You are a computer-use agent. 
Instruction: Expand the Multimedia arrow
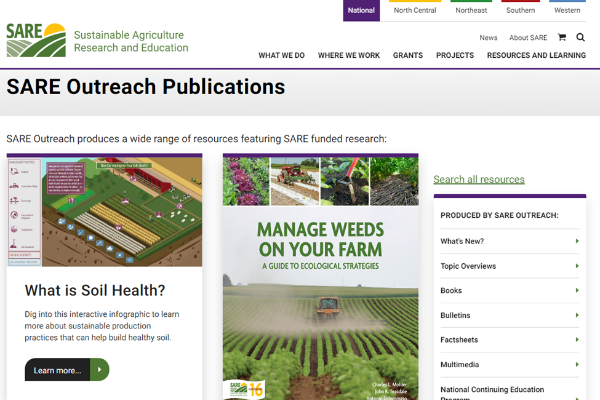(x=577, y=364)
